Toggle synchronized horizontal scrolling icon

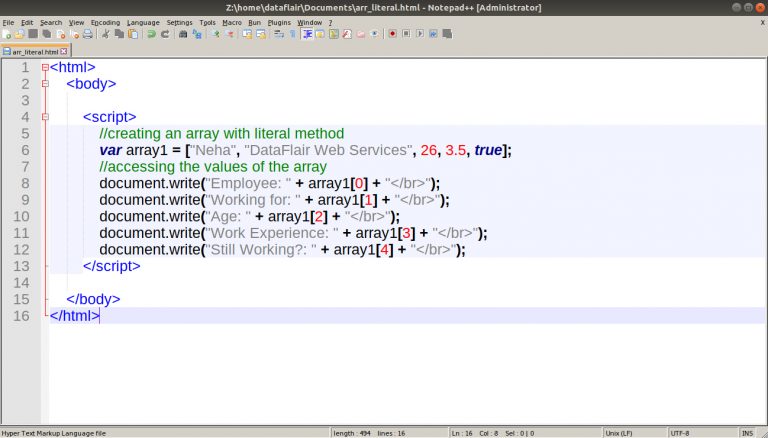point(261,34)
